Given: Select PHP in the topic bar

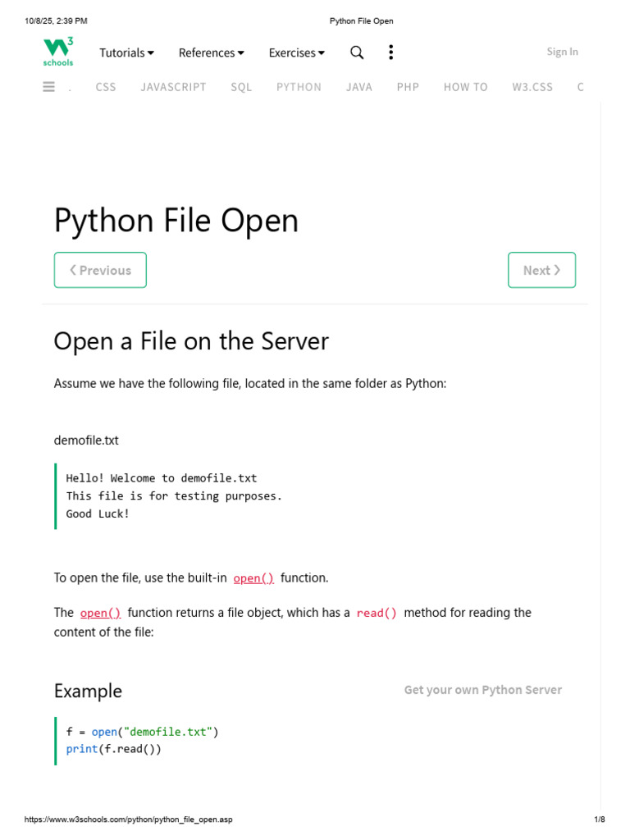Looking at the screenshot, I should pos(408,87).
